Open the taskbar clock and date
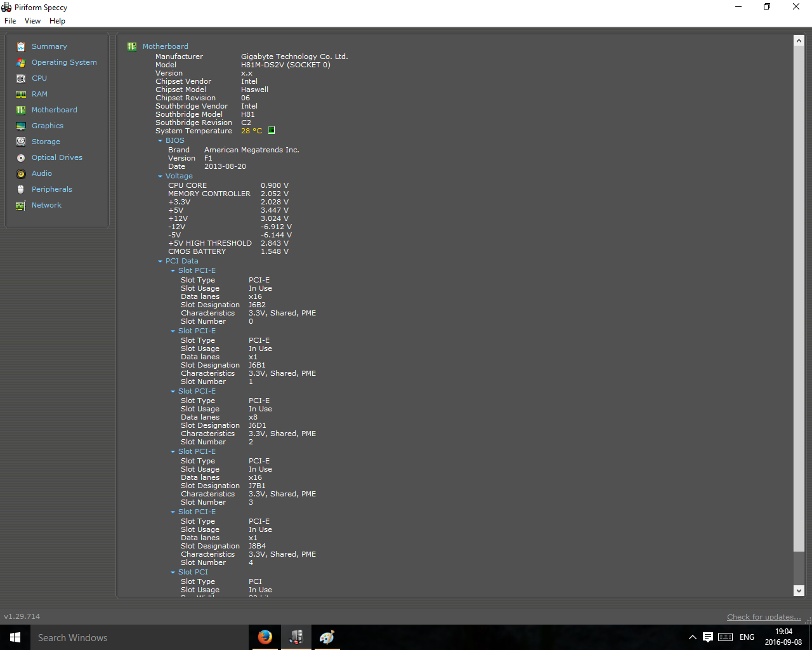 783,637
